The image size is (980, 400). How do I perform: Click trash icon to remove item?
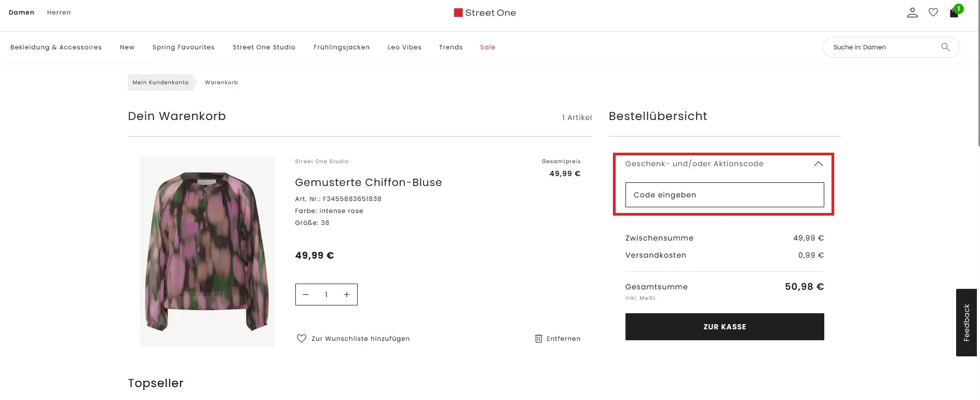[539, 339]
